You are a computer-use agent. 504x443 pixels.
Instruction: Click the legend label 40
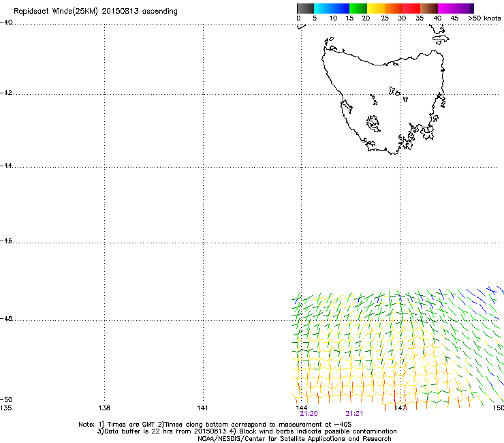tap(437, 18)
